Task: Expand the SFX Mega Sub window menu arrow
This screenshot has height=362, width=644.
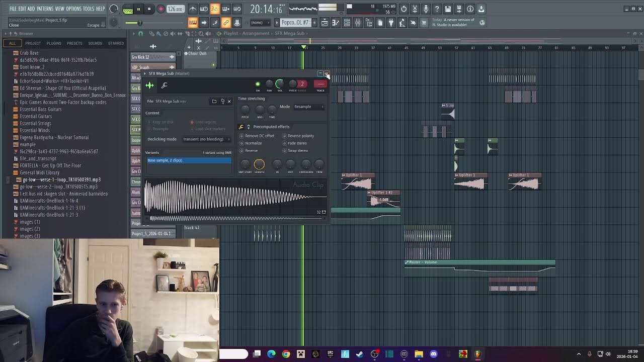Action: coord(145,73)
